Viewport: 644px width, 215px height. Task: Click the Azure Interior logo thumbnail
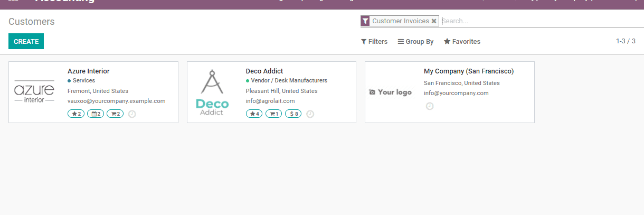coord(34,92)
